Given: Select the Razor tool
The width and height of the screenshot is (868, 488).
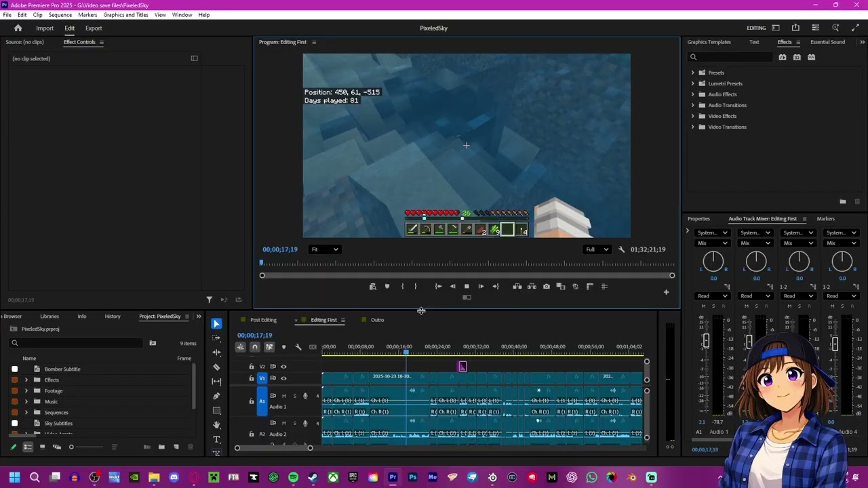Looking at the screenshot, I should (x=216, y=367).
